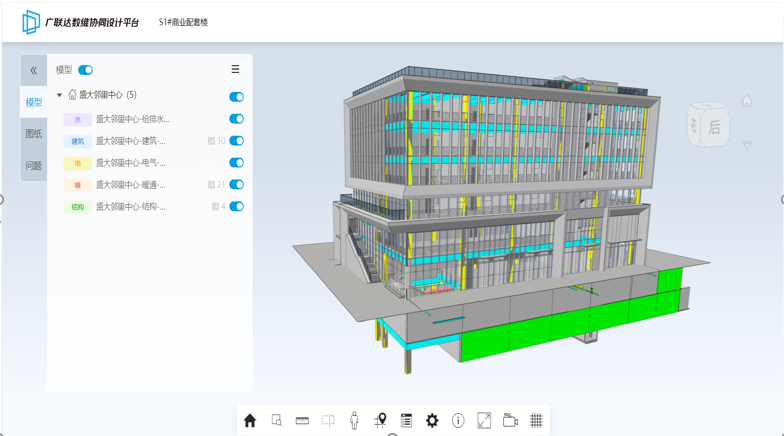Open the hamburger menu in model panel

click(x=235, y=70)
